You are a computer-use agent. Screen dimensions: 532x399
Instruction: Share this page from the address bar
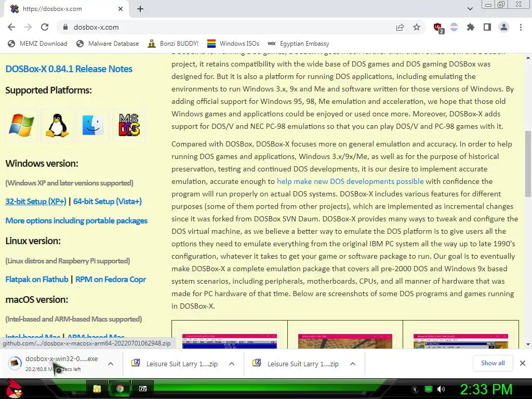coord(400,27)
